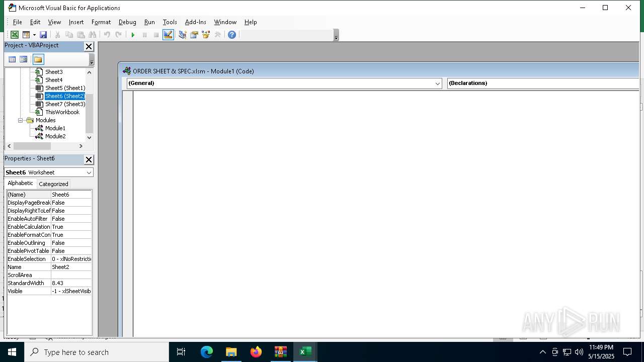
Task: Click View Object icon in Project pane
Action: 23,59
